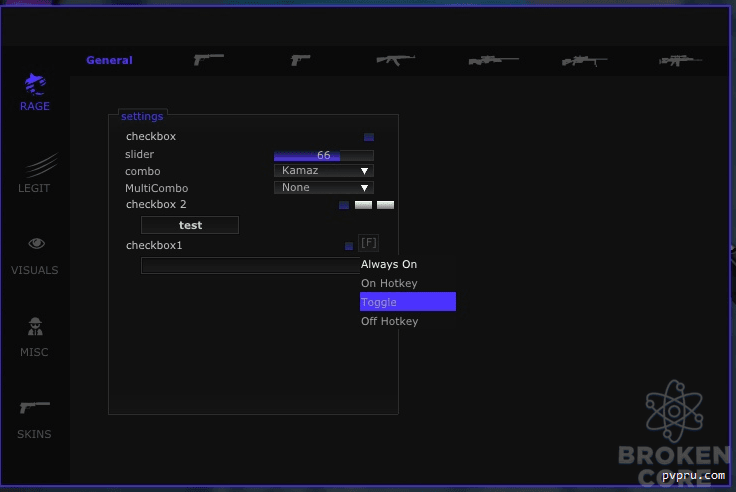Choose 'On Hotkey' mode option
Viewport: 736px width, 492px height.
[389, 283]
